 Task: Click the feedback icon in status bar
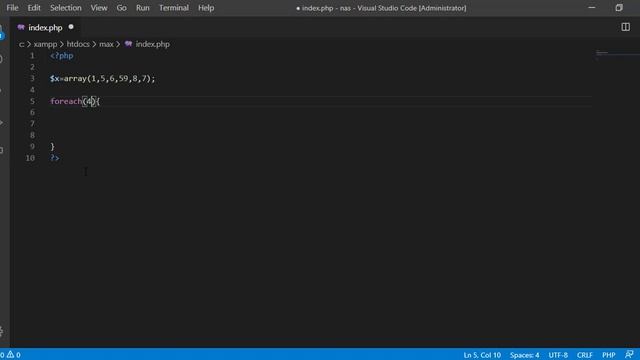pos(629,354)
